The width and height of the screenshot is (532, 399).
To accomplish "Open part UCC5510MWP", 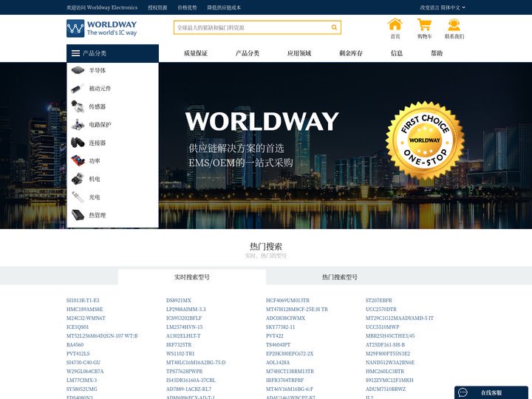I will pos(383,327).
